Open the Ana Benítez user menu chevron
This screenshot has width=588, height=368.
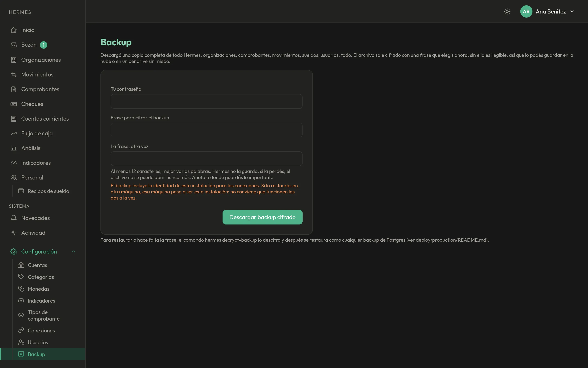(x=572, y=11)
